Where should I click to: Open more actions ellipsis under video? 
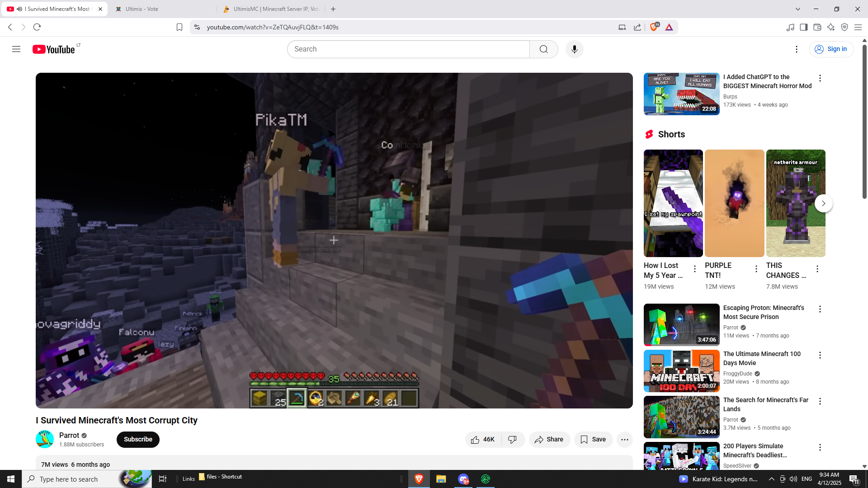click(624, 440)
